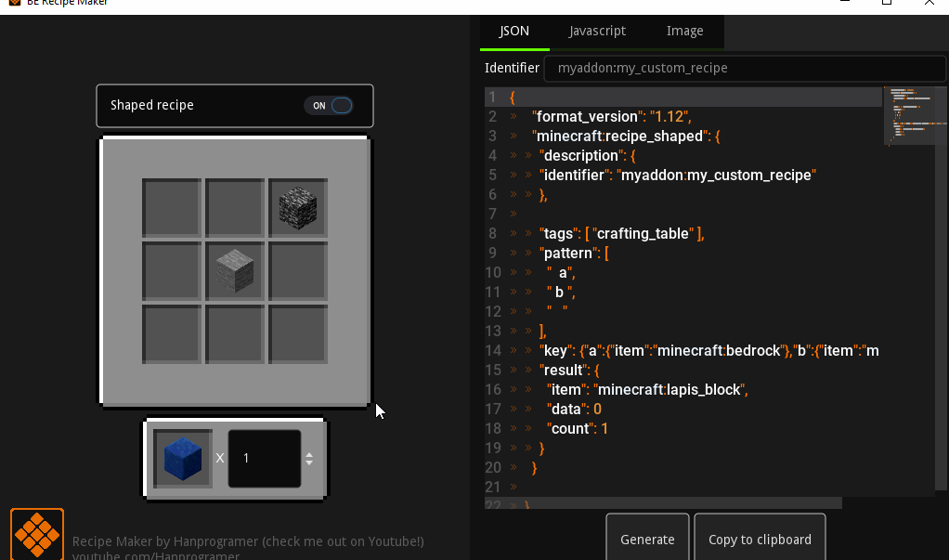
Task: Increase the result count with the up arrow
Action: [x=309, y=455]
